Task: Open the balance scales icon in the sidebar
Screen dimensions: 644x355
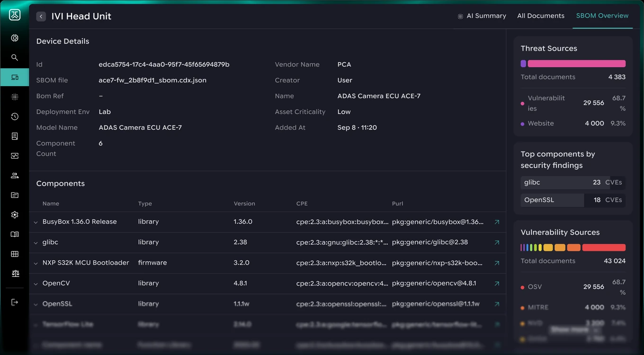Action: (15, 274)
